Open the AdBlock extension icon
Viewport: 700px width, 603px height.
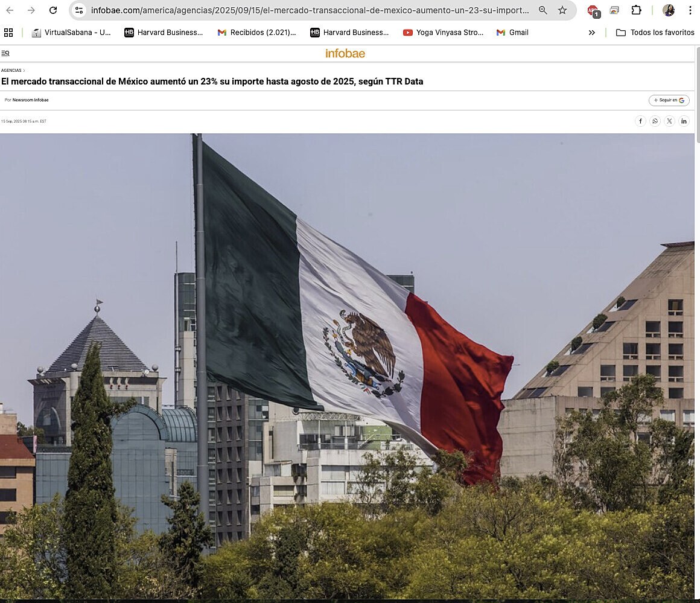592,10
